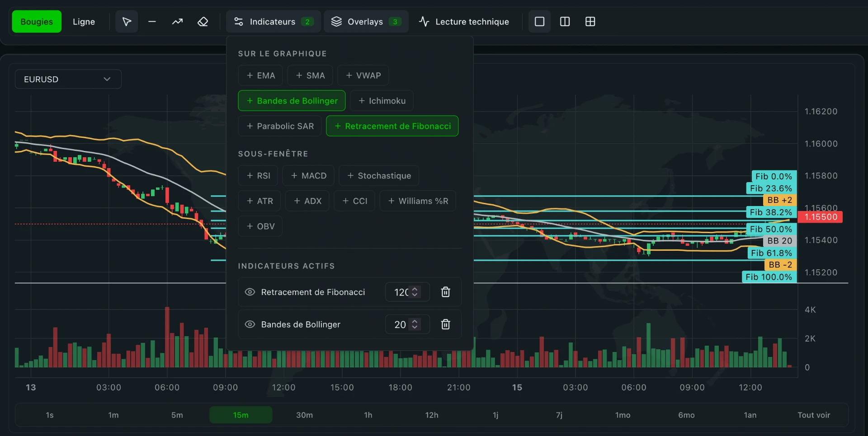The height and width of the screenshot is (436, 868).
Task: Click the Fibonacci period value field
Action: click(x=407, y=292)
